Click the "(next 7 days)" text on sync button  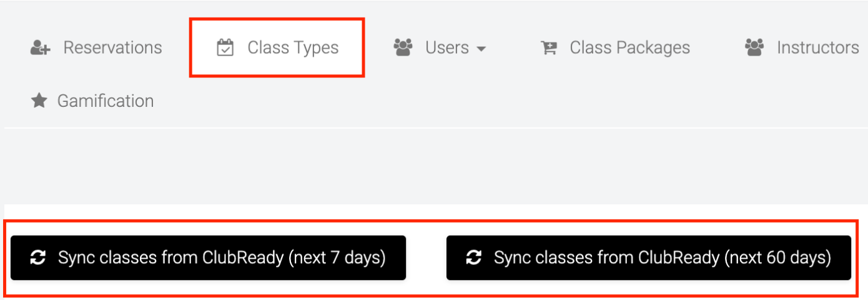337,257
